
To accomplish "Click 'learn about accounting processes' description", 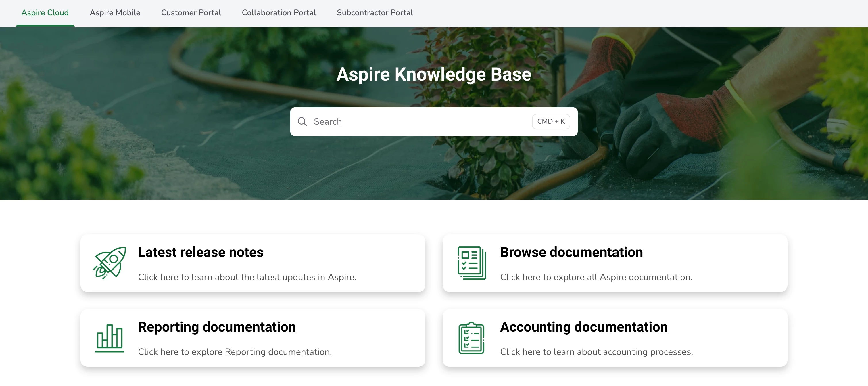I will pyautogui.click(x=596, y=352).
